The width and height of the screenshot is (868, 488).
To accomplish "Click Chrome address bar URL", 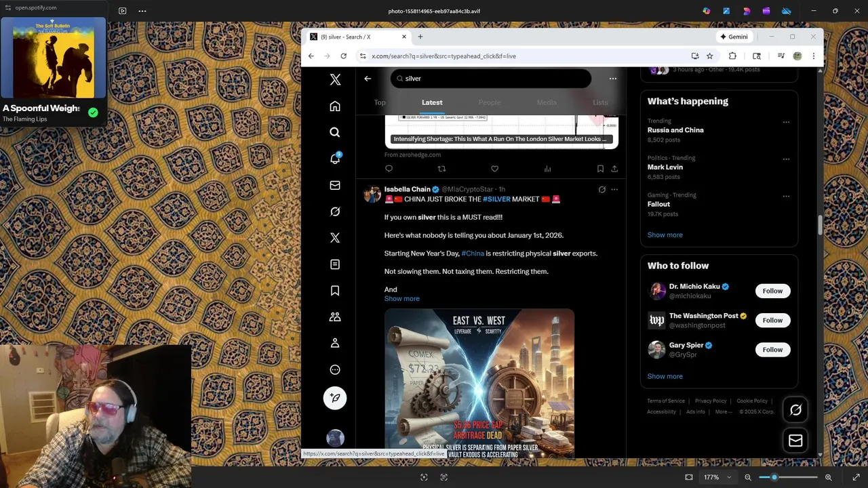I will [443, 56].
